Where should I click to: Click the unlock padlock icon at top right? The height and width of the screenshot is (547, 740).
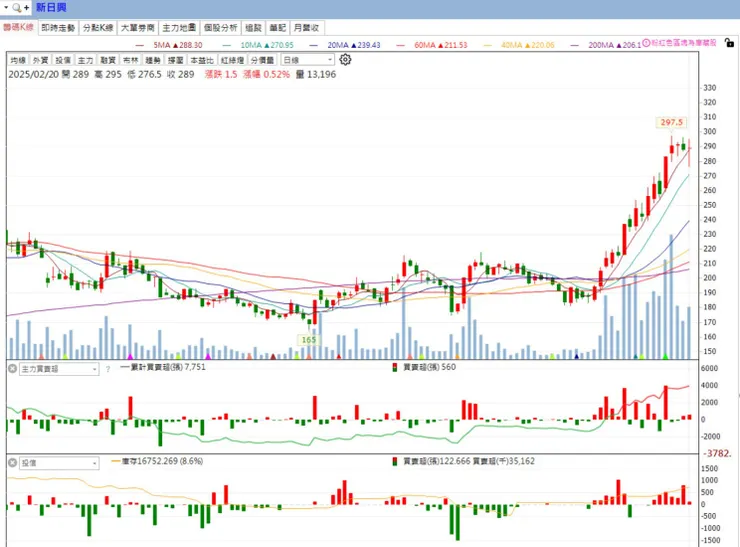(729, 42)
